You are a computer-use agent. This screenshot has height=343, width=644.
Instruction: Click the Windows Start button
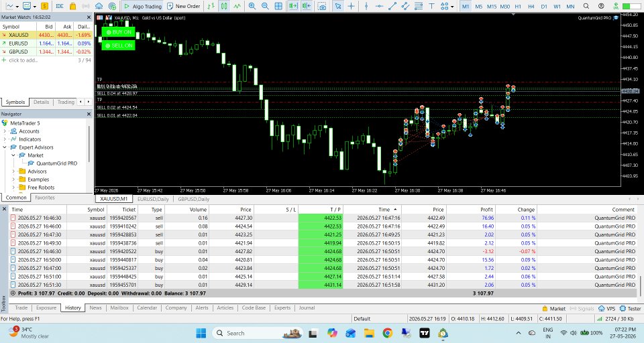pos(201,333)
